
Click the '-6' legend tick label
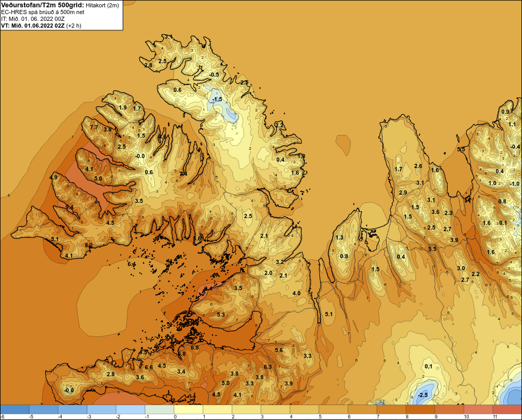[2, 417]
